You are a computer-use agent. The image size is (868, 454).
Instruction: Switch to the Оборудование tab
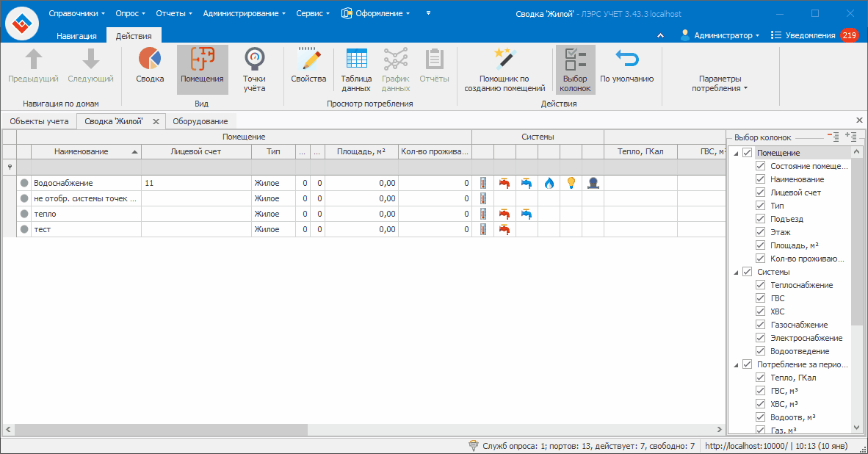tap(200, 121)
